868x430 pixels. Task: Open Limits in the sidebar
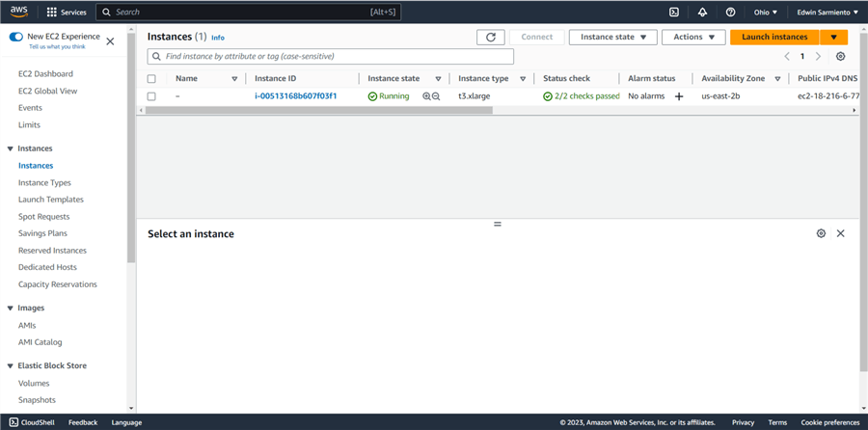pos(29,125)
